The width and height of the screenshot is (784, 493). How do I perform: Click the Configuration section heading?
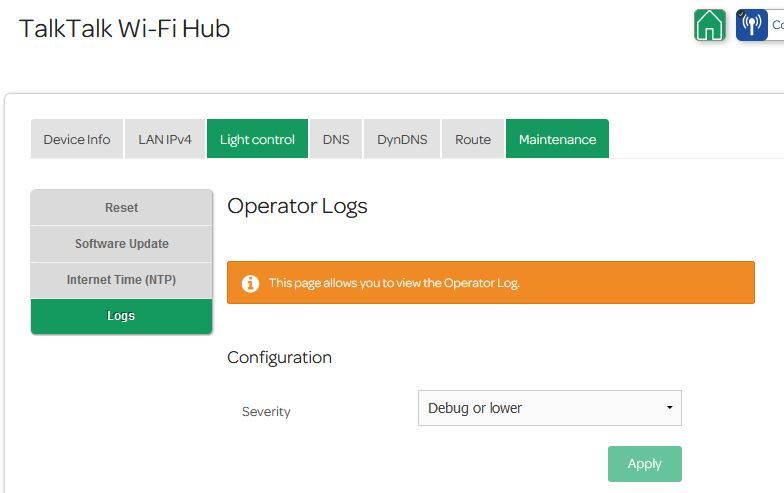click(279, 357)
